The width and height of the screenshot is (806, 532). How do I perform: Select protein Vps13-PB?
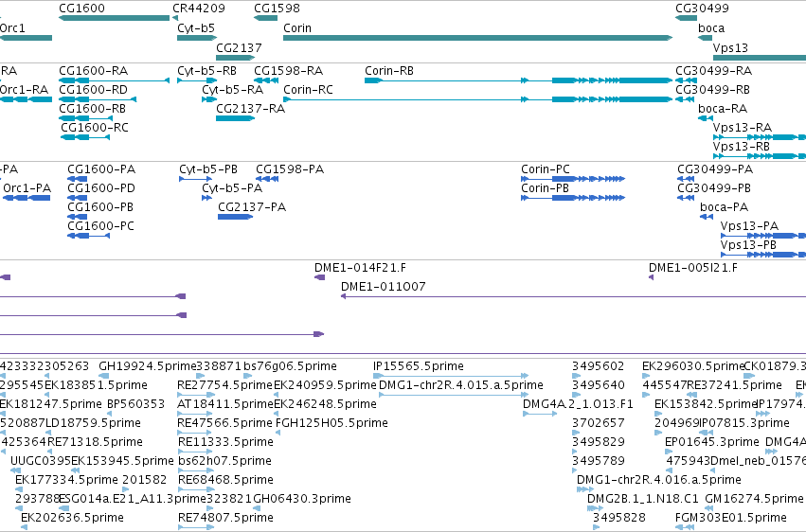pyautogui.click(x=763, y=255)
